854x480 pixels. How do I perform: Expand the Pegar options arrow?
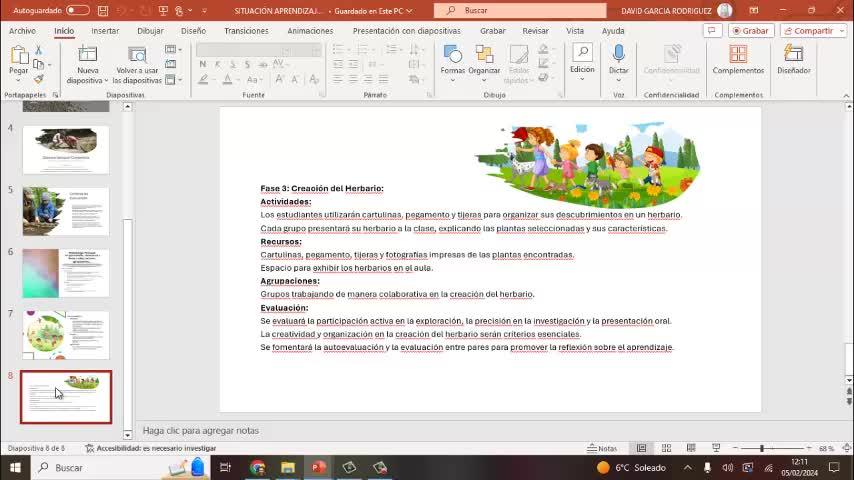[19, 80]
